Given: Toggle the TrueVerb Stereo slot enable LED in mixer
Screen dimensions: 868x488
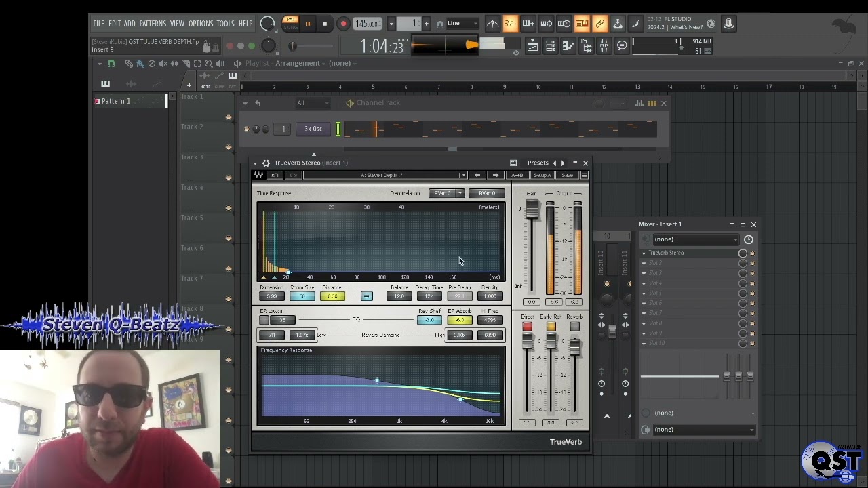Looking at the screenshot, I should [752, 253].
